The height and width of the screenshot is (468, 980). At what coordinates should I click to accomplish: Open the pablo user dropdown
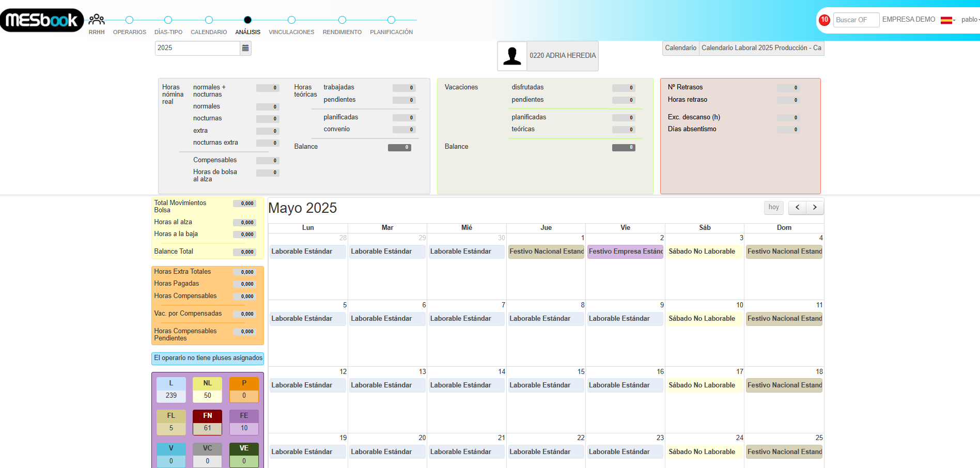pyautogui.click(x=970, y=20)
